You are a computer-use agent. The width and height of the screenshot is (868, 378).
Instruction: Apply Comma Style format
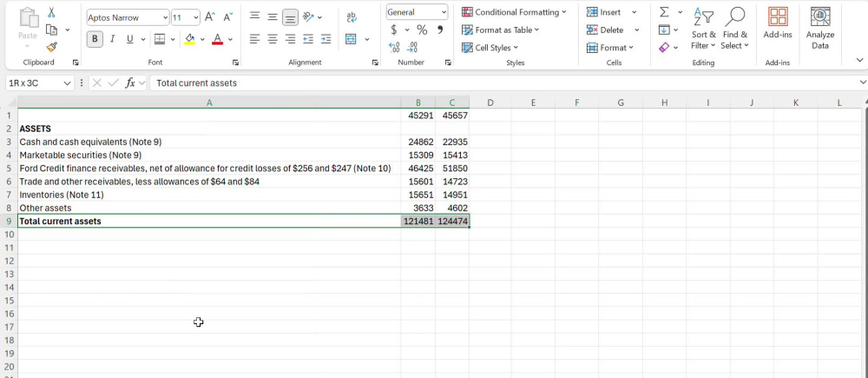click(x=440, y=30)
